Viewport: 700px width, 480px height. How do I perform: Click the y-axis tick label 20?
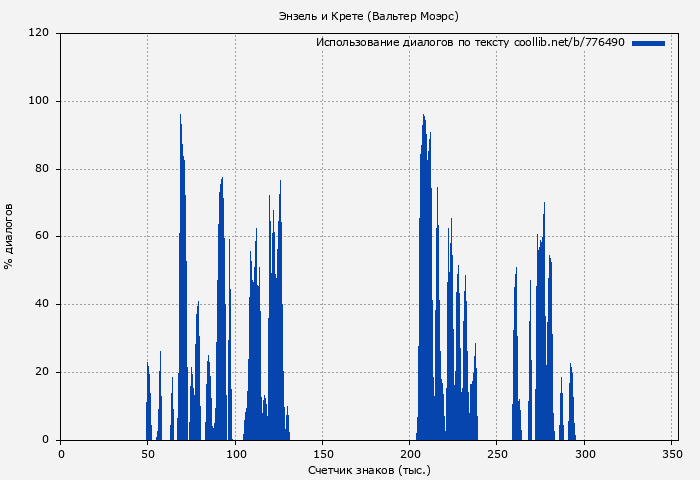42,372
